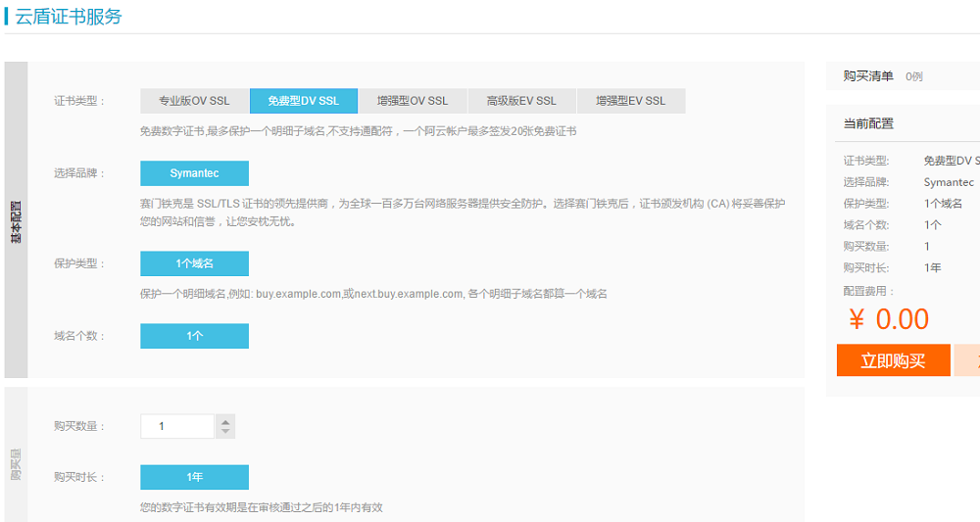Click the purchase quantity input field

click(x=177, y=426)
